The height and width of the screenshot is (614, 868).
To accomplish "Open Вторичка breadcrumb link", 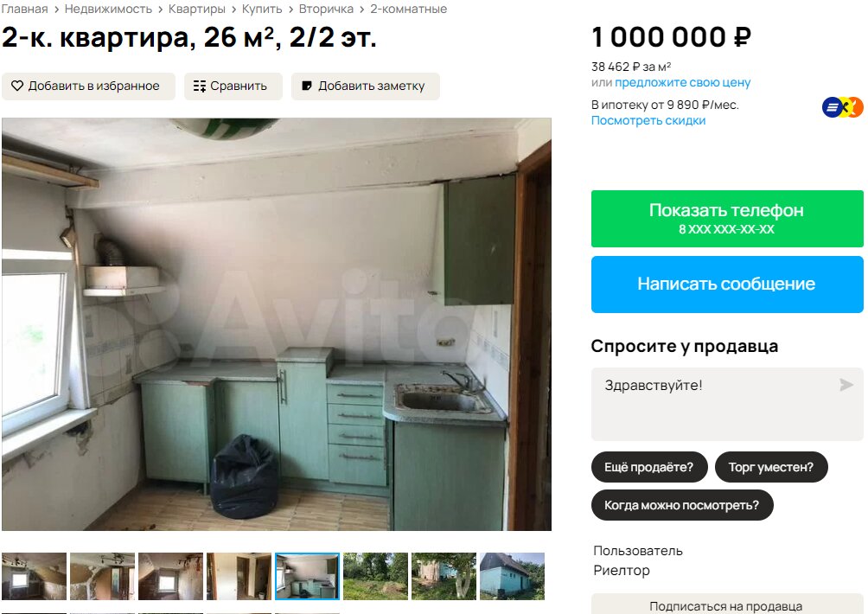I will [326, 9].
